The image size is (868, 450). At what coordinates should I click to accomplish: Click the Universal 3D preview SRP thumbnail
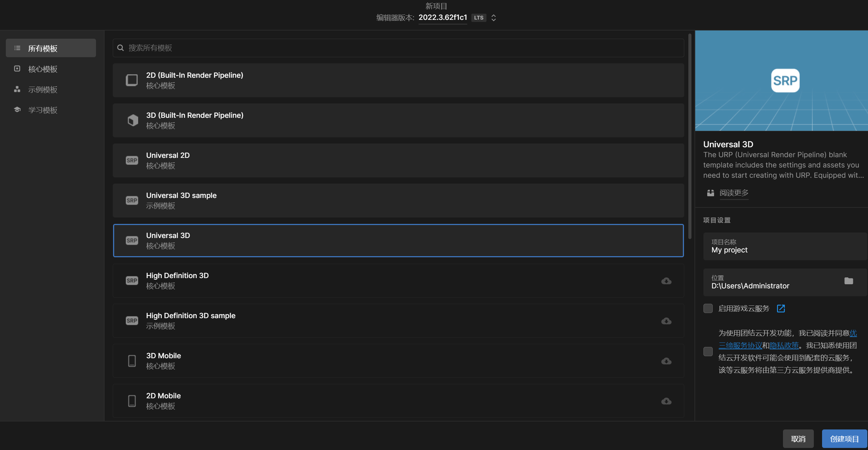[x=785, y=80]
